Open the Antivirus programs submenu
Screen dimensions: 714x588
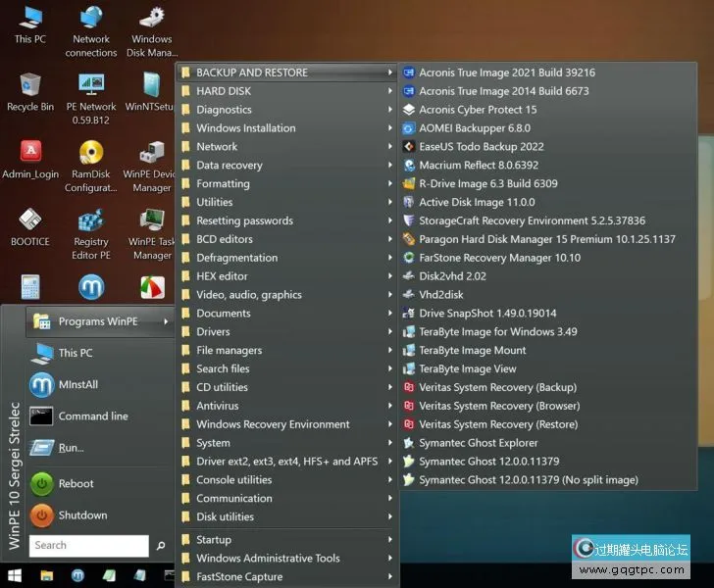click(217, 406)
